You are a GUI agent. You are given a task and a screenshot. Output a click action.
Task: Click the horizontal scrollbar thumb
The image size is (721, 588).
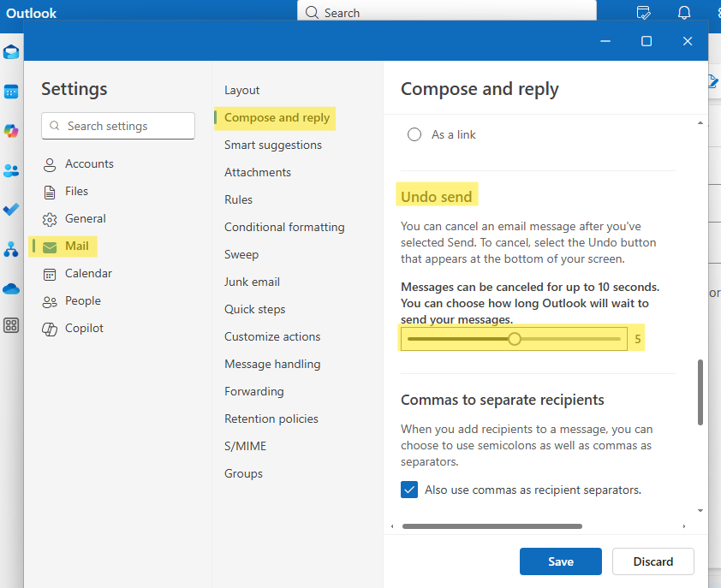pyautogui.click(x=492, y=526)
